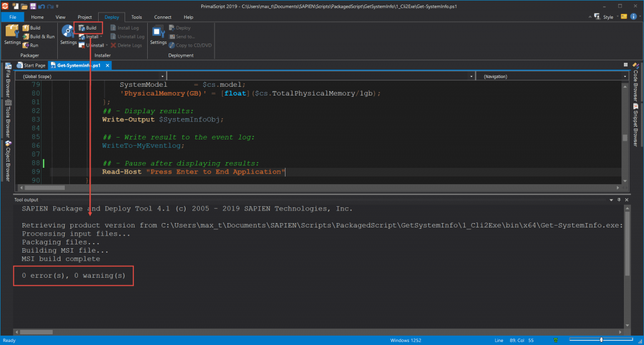Adjust the zoom slider in status bar
Viewport: 644px width, 345px height.
[601, 340]
